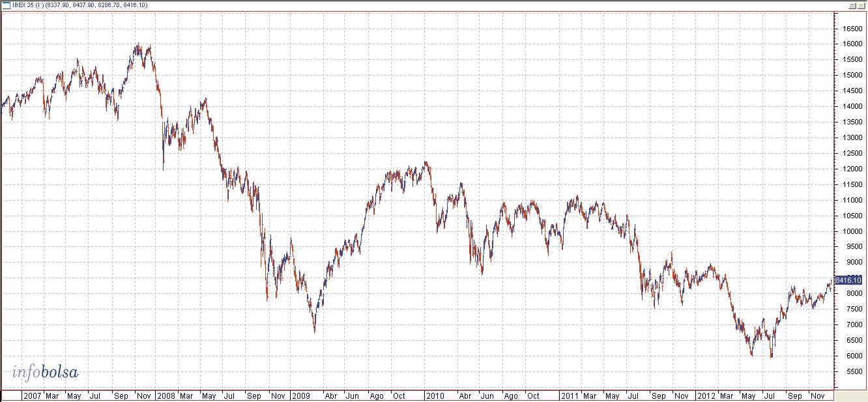
Task: Click the 13000 price axis label
Action: coord(852,138)
